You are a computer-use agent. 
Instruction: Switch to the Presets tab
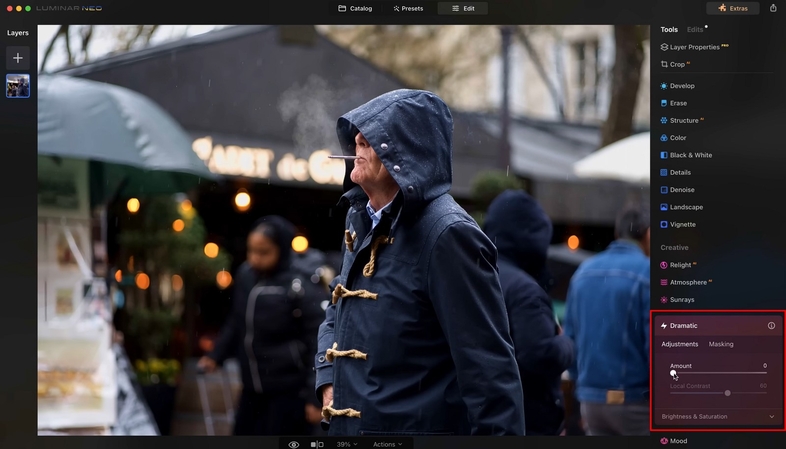click(408, 9)
